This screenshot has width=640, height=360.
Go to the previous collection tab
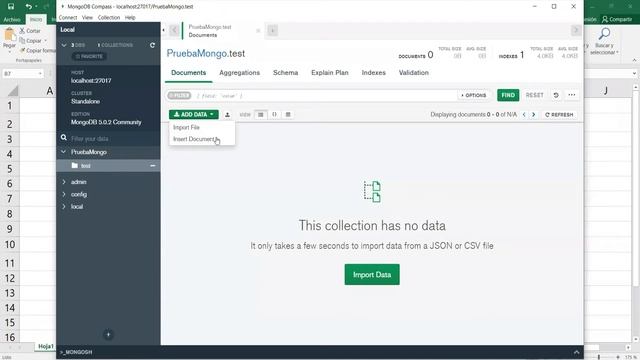click(174, 30)
